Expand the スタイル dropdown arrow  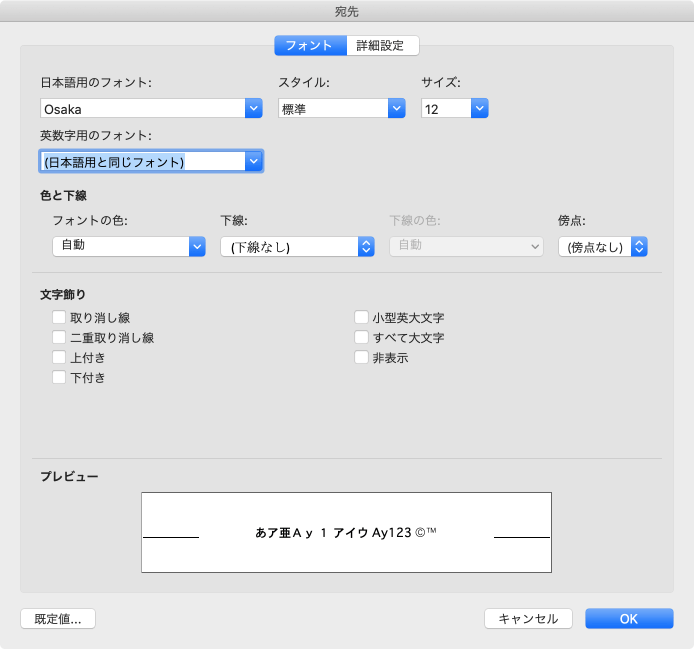tap(396, 109)
